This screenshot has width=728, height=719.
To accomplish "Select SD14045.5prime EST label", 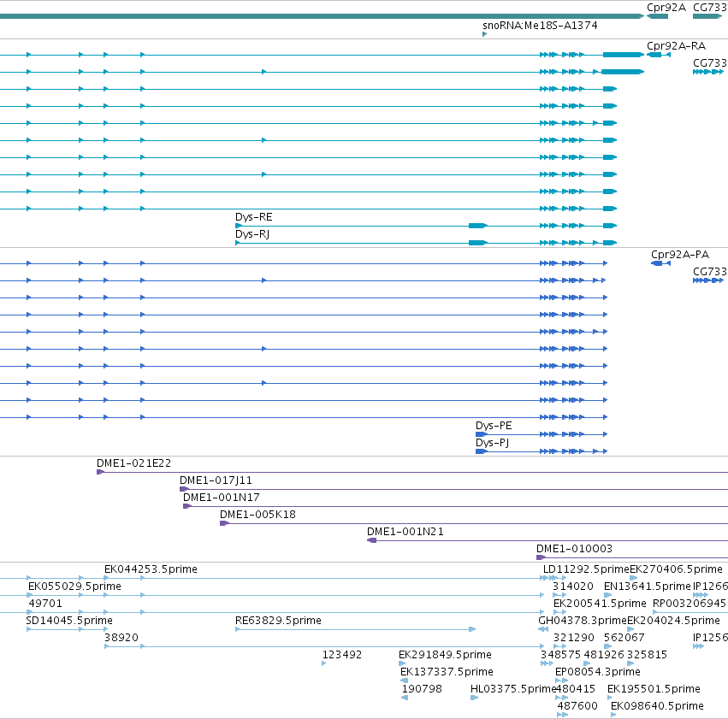I will coord(69,620).
